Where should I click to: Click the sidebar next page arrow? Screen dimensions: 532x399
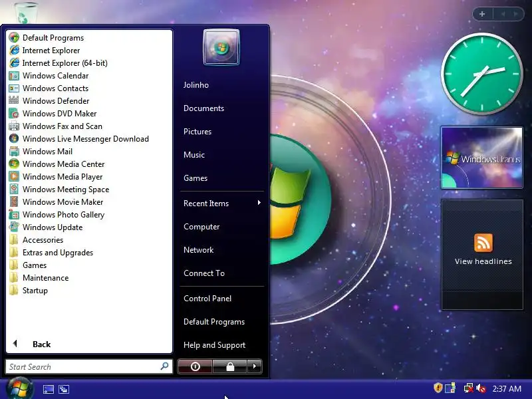pos(516,14)
